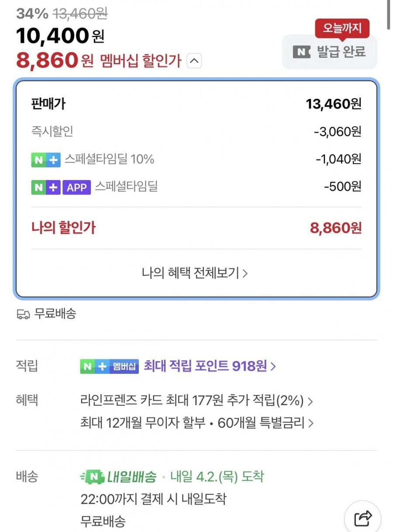Expand 최대 12개월 무이자 할부 details
This screenshot has height=532, width=393.
196,423
